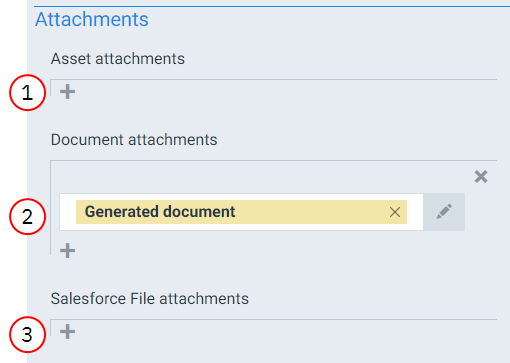
Task: Remove the document attachment row with bold X
Action: pos(481,176)
